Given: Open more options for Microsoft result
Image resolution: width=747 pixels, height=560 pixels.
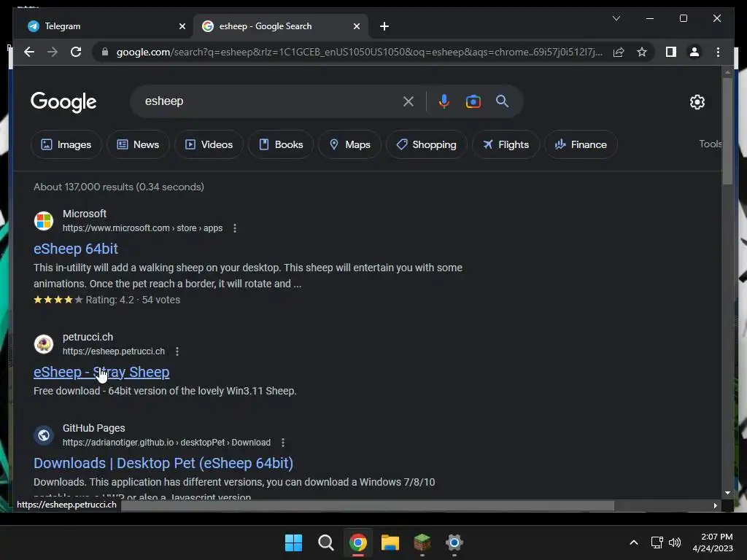Looking at the screenshot, I should coord(234,228).
